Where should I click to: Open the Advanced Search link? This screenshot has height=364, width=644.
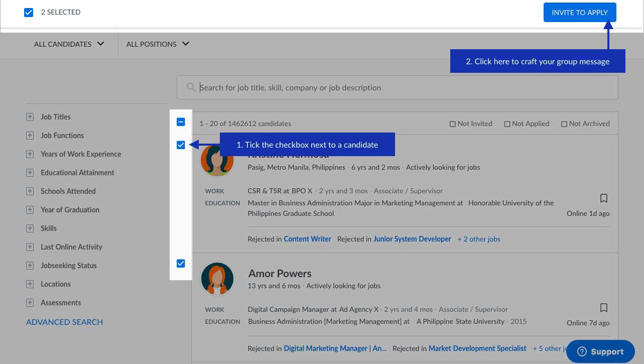[x=64, y=322]
